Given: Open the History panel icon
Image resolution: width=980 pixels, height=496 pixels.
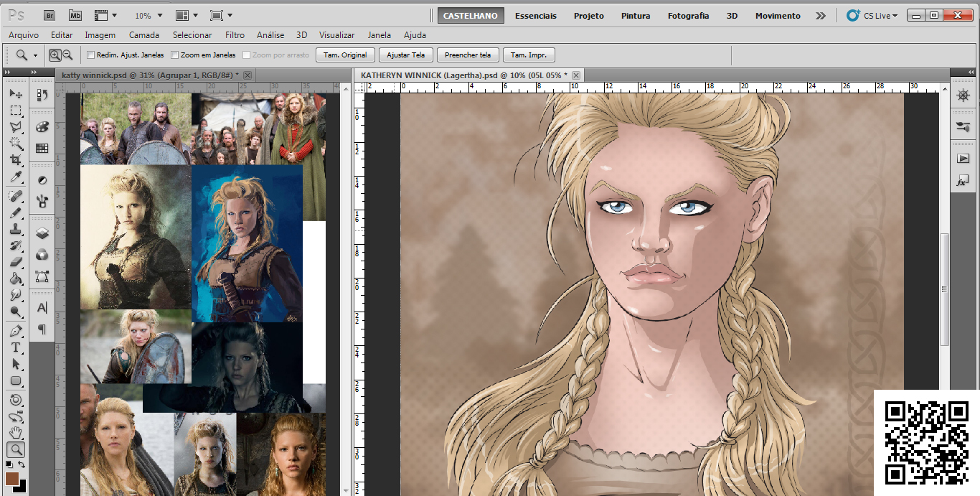Looking at the screenshot, I should (42, 95).
